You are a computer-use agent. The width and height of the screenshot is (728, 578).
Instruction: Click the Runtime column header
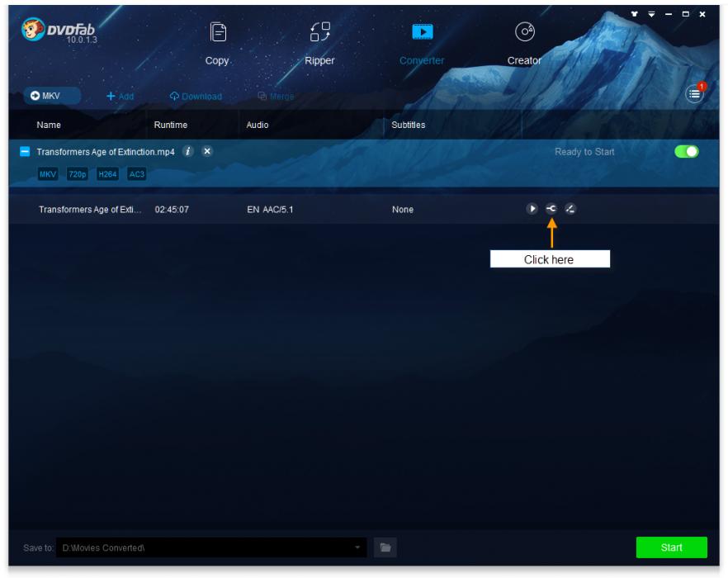pyautogui.click(x=171, y=125)
